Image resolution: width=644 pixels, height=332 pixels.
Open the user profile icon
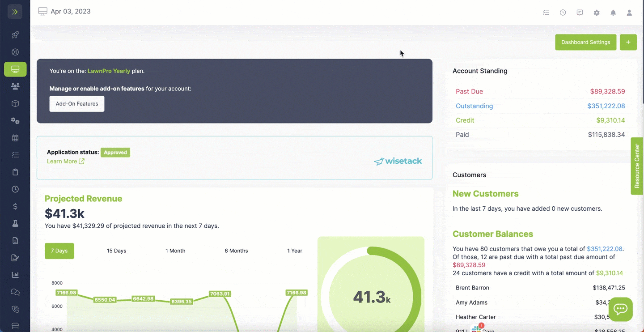pos(629,13)
